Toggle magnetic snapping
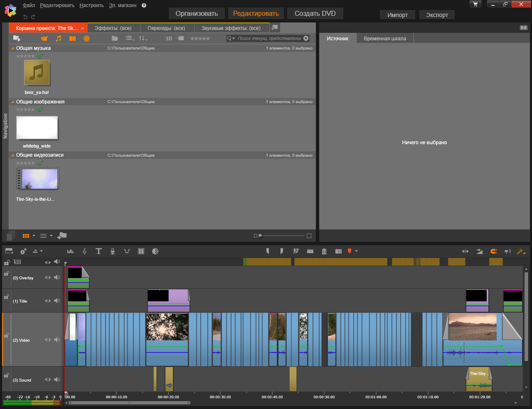Viewport: 532px width, 409px height. click(x=493, y=251)
